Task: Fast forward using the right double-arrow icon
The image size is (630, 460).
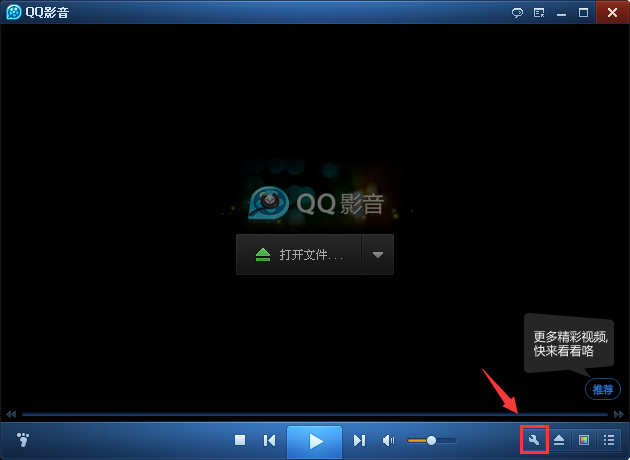Action: pyautogui.click(x=619, y=414)
